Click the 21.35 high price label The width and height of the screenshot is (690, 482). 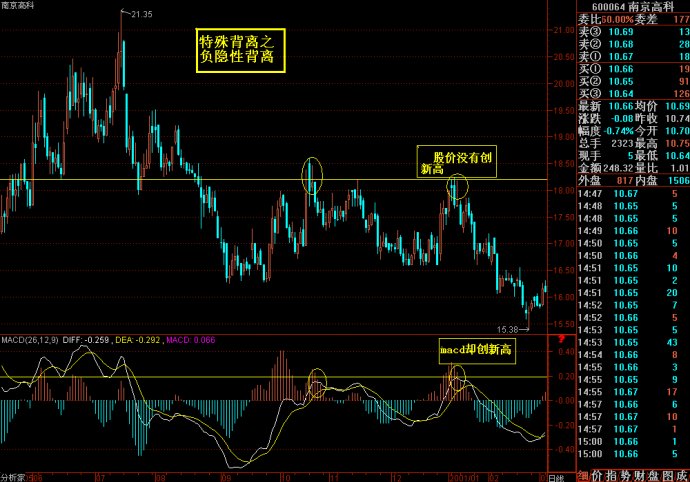(x=142, y=14)
